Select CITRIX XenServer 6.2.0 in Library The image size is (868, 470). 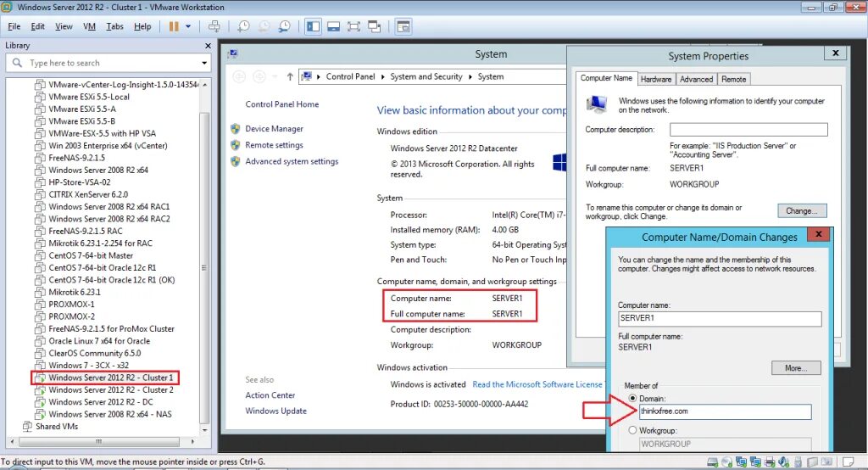[x=88, y=194]
